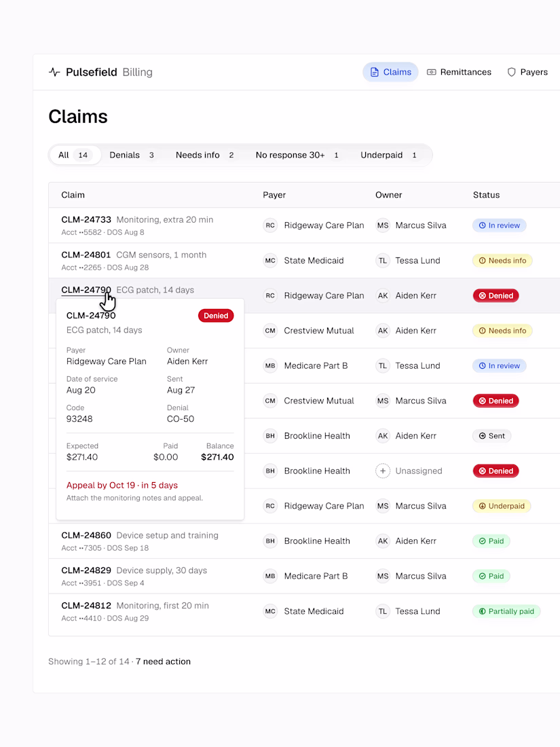560x747 pixels.
Task: Click the denial code CO-50 in the popover
Action: pyautogui.click(x=181, y=419)
